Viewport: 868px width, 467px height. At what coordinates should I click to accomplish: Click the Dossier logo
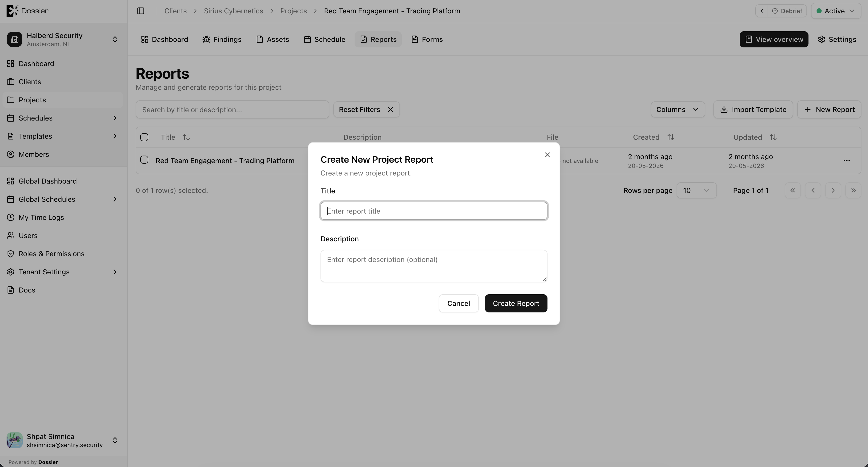tap(28, 11)
